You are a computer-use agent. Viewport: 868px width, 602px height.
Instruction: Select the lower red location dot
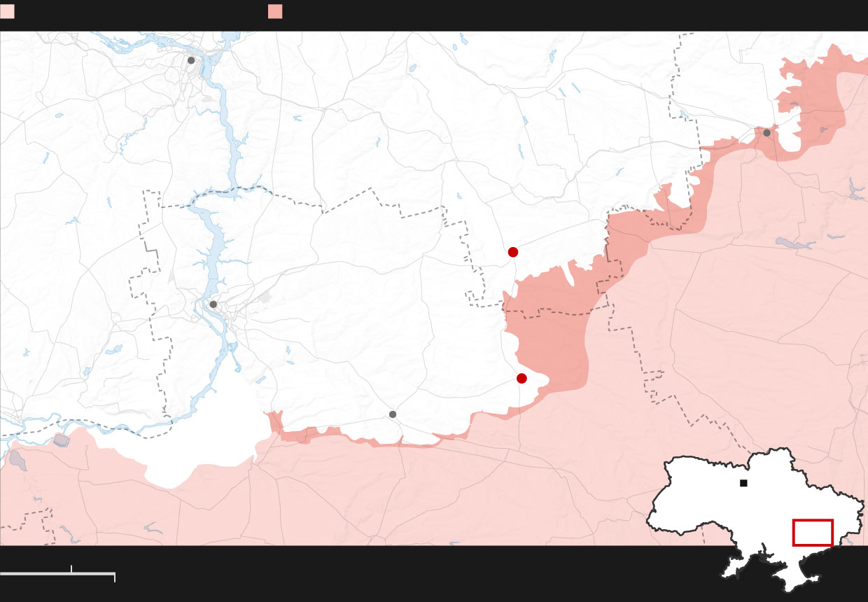[x=521, y=379]
